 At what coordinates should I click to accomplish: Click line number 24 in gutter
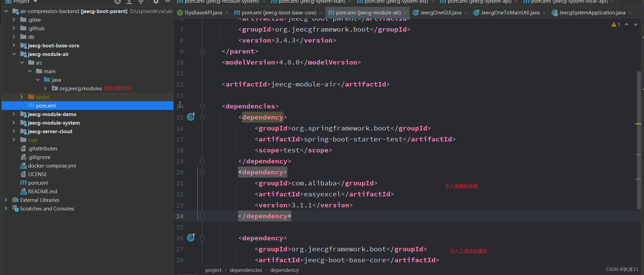point(180,216)
